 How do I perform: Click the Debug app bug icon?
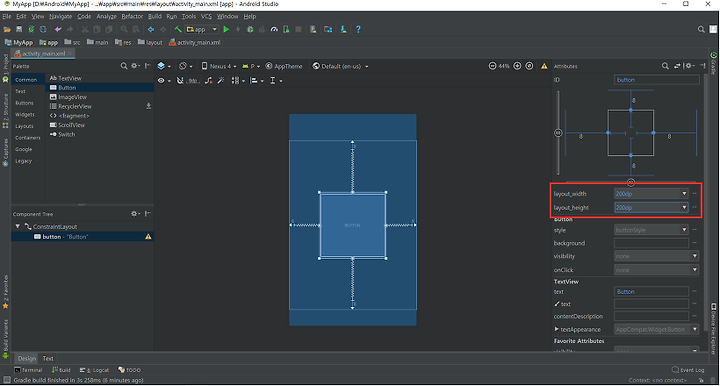pos(250,29)
